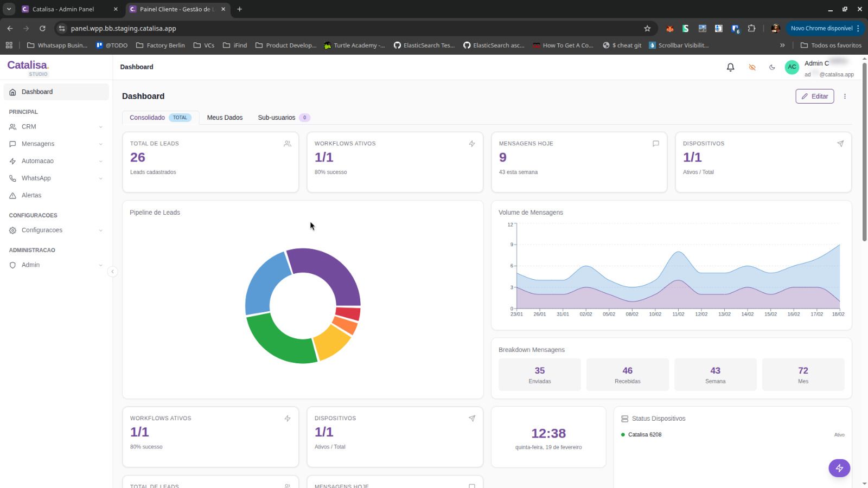Open the Admin profile avatar
This screenshot has width=868, height=488.
click(792, 67)
